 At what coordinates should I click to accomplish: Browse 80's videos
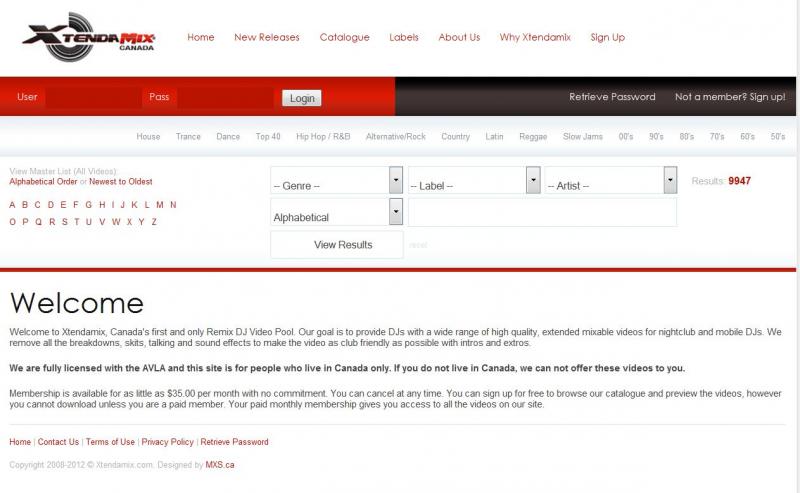pyautogui.click(x=686, y=136)
